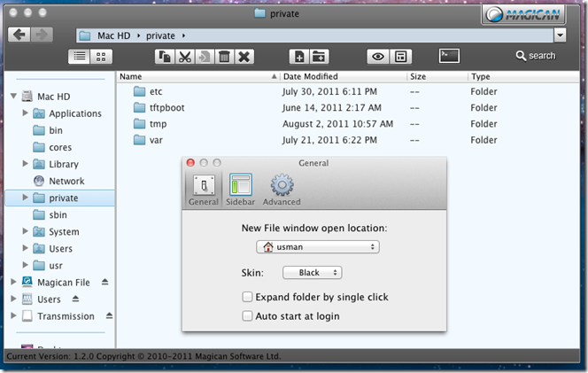Collapse the Mac HD tree node

[13, 97]
